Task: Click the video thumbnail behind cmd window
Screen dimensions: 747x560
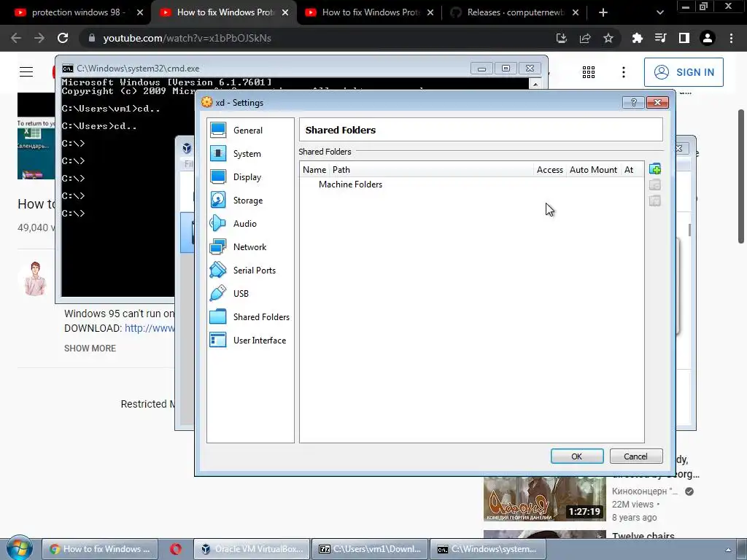Action: click(36, 136)
